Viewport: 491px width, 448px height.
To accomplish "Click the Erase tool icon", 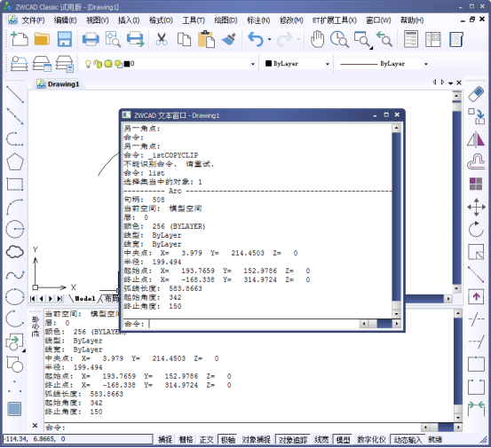I will point(476,94).
